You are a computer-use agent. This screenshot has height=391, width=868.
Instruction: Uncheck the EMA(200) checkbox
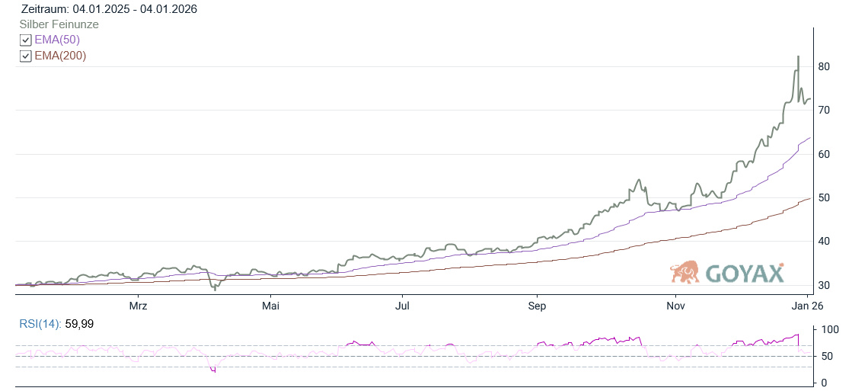pos(26,56)
